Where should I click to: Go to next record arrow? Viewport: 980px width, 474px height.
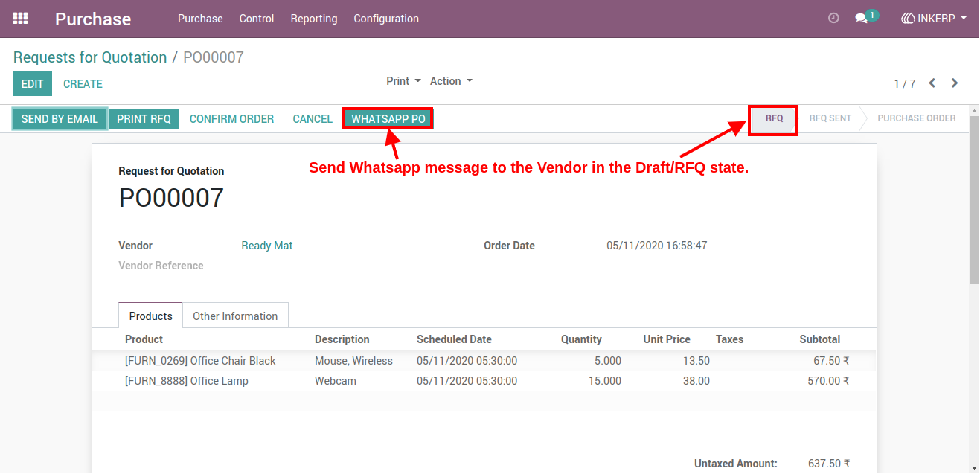[x=955, y=83]
